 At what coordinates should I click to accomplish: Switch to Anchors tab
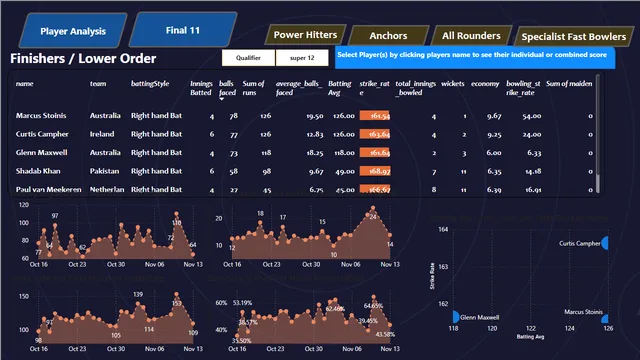point(388,36)
